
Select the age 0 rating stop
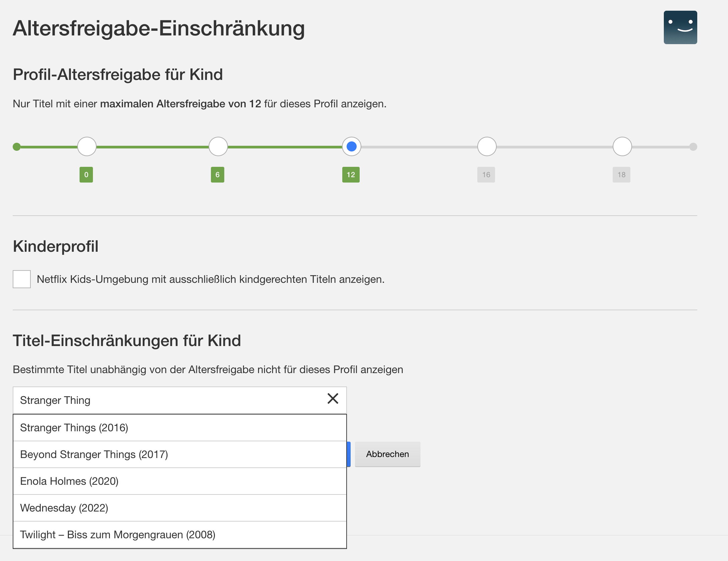point(87,146)
